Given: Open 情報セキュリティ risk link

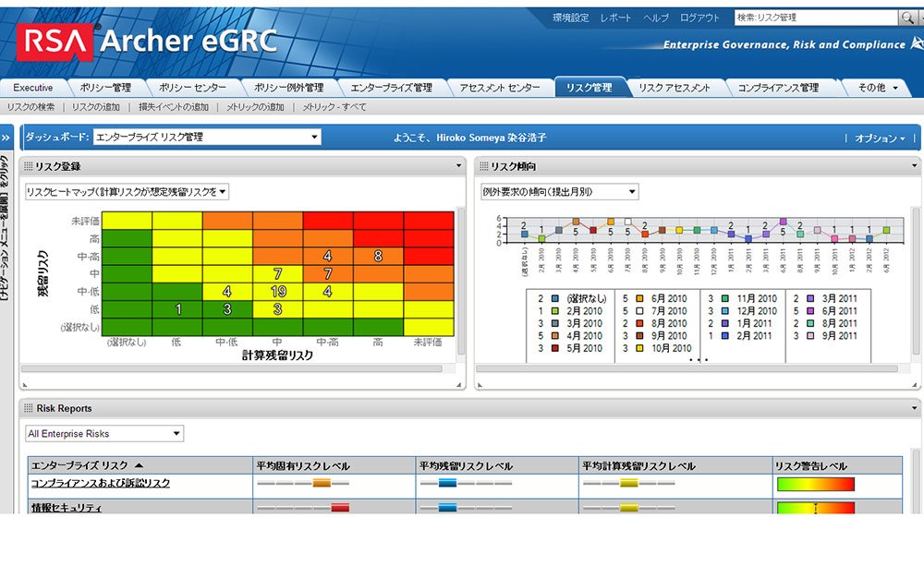Looking at the screenshot, I should 66,508.
